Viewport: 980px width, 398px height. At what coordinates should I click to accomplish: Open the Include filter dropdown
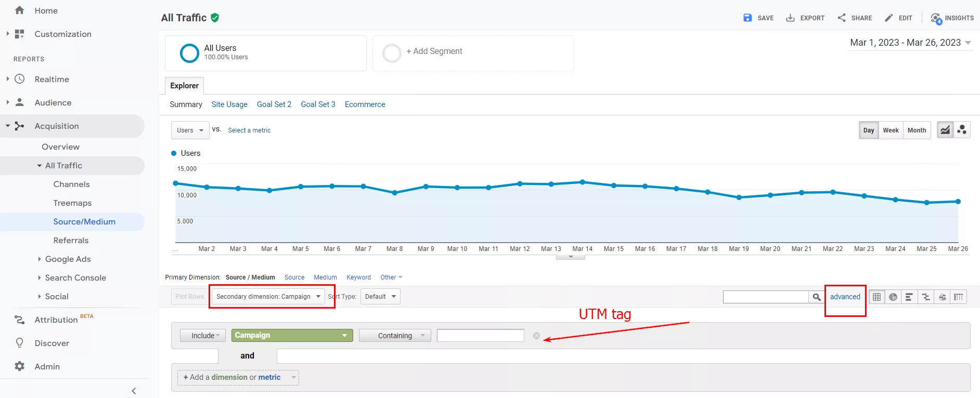click(203, 336)
